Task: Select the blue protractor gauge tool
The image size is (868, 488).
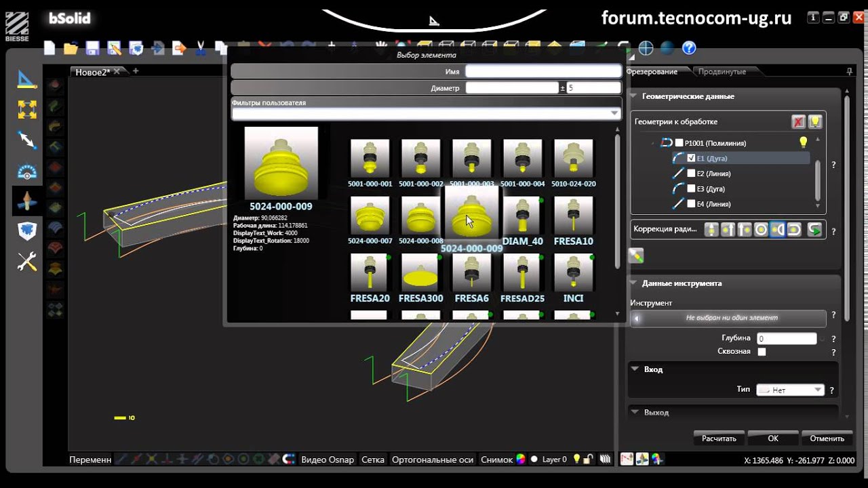Action: (27, 171)
